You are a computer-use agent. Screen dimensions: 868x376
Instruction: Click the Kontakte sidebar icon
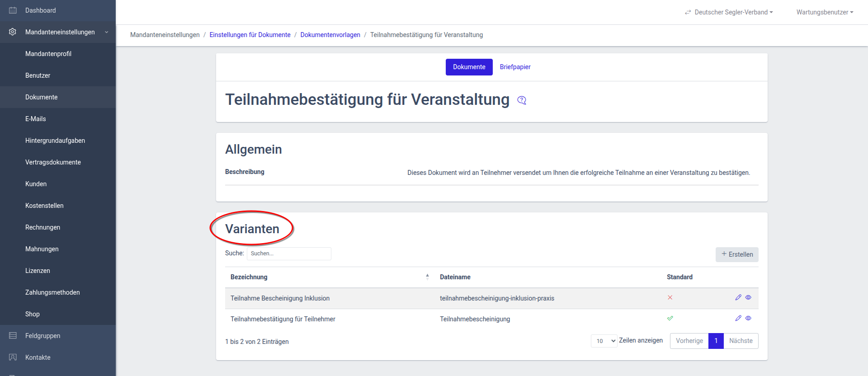pos(13,357)
